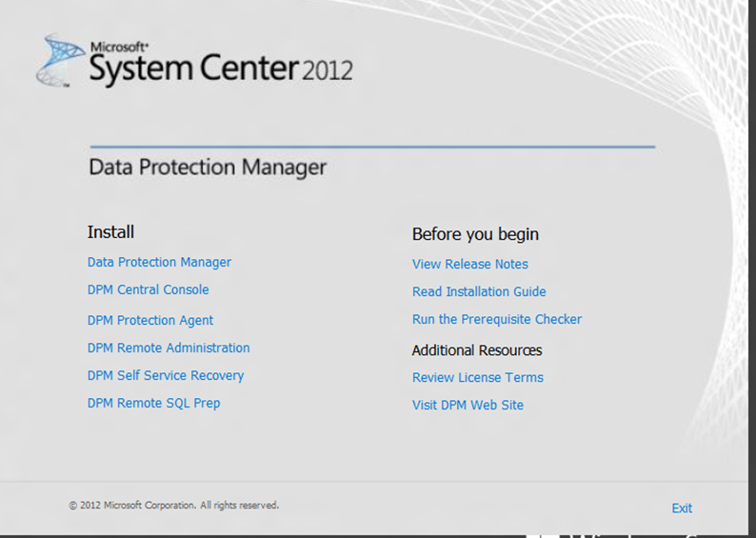Click the Microsoft copyright notice text
Image resolution: width=756 pixels, height=538 pixels.
(173, 506)
